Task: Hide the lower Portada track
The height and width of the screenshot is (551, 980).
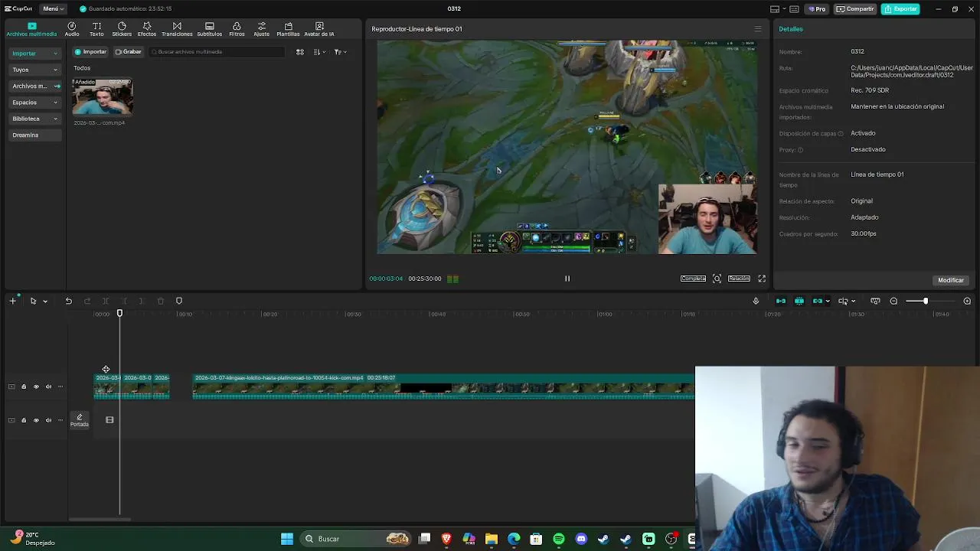Action: (x=36, y=420)
